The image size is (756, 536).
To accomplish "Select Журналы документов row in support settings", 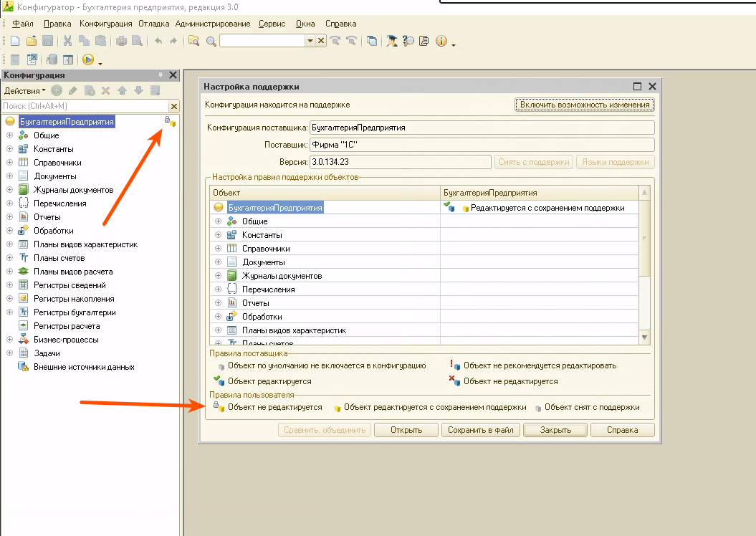I will tap(282, 276).
